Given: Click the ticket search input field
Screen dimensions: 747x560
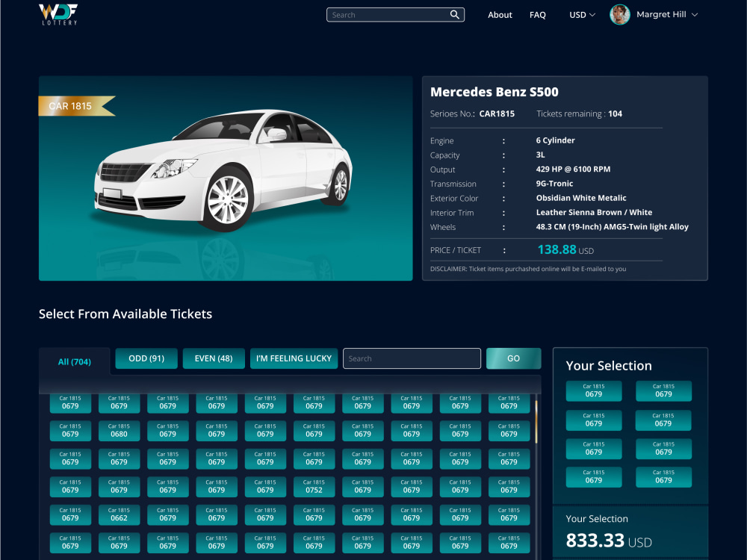Looking at the screenshot, I should pyautogui.click(x=412, y=358).
